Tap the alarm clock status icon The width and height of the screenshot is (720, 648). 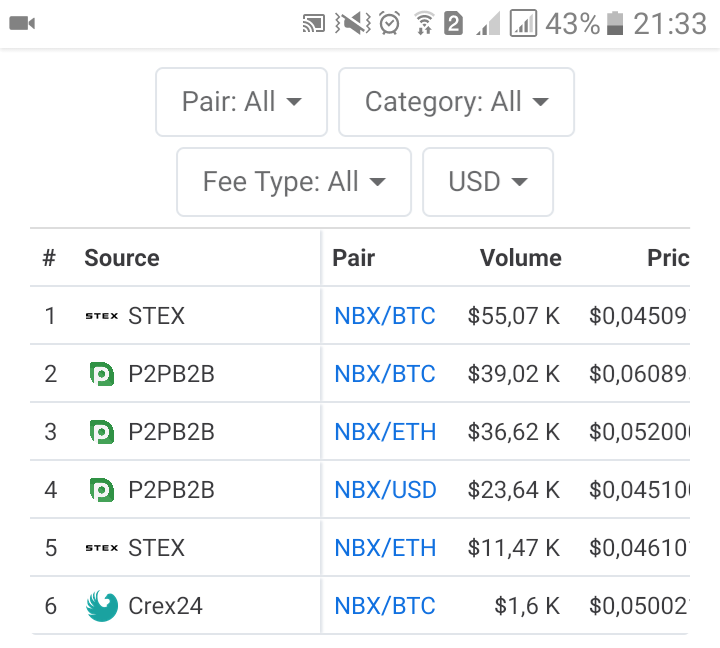coord(390,23)
